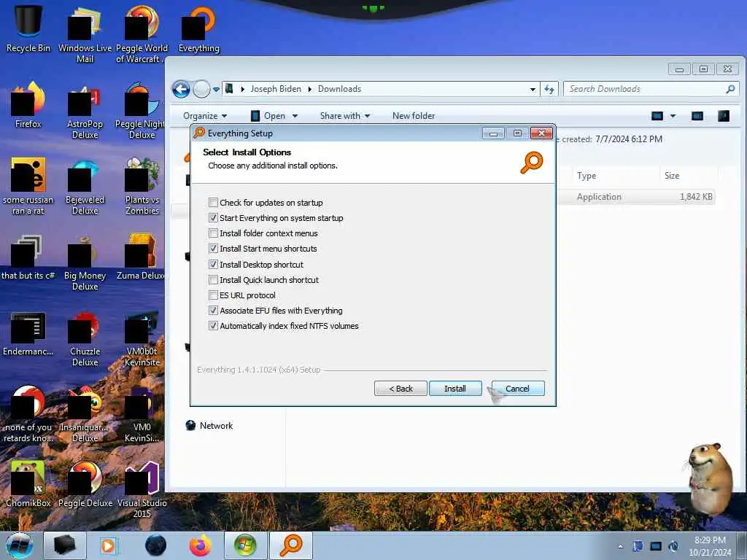Open the Organize dropdown menu
The height and width of the screenshot is (560, 747).
click(x=205, y=116)
